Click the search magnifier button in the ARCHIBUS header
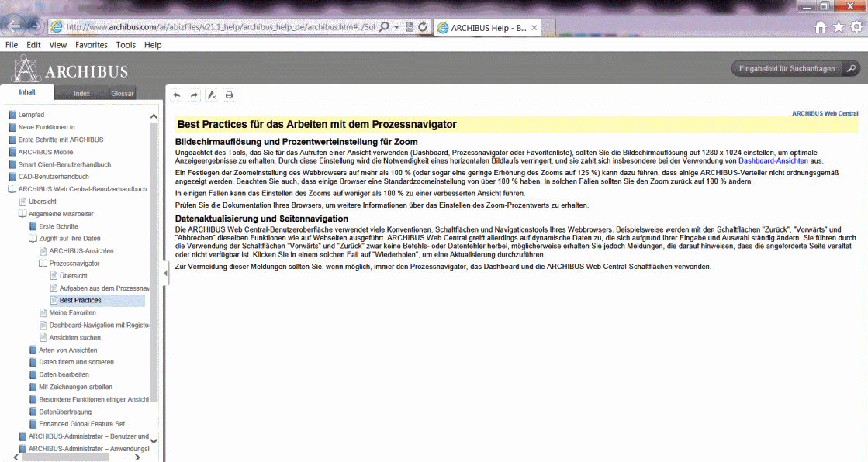The width and height of the screenshot is (868, 462). 851,69
